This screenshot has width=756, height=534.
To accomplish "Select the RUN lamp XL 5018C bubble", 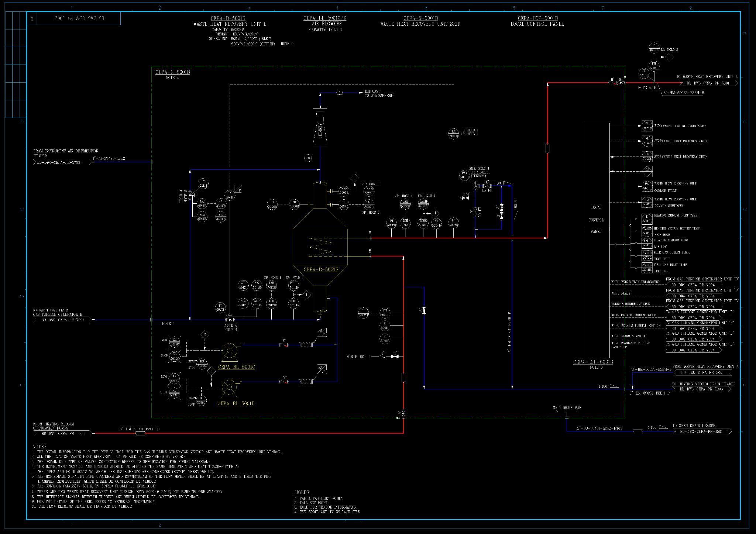I will tap(174, 342).
